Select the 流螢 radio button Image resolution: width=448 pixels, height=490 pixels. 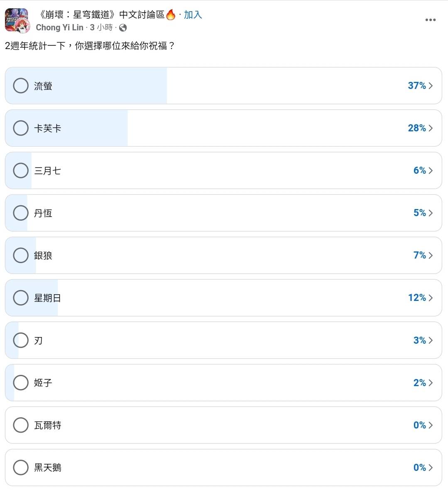[21, 86]
